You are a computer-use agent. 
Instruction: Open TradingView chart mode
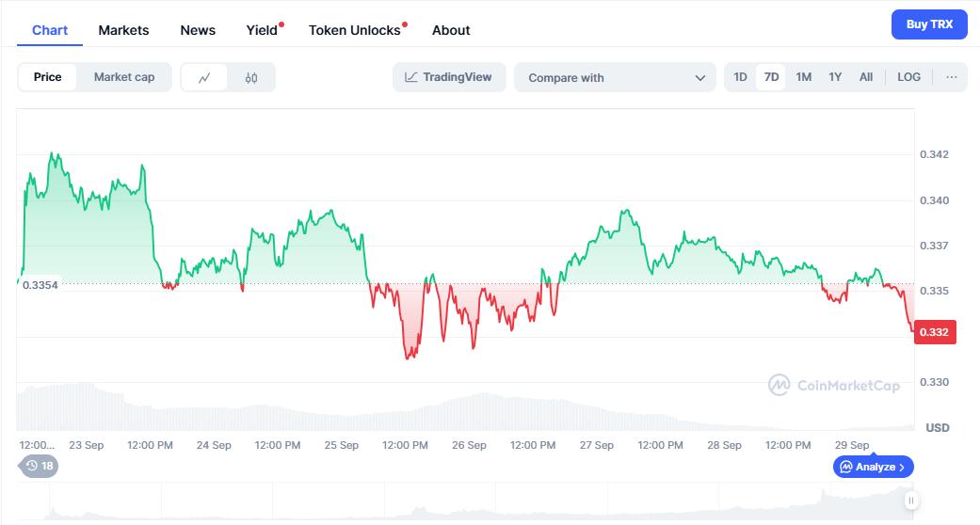[449, 77]
